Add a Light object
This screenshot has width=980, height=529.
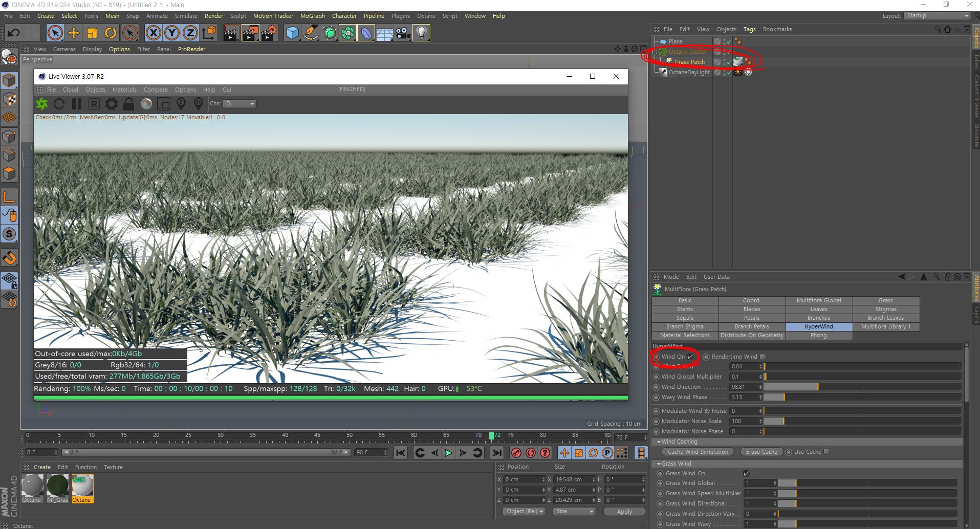coord(421,33)
